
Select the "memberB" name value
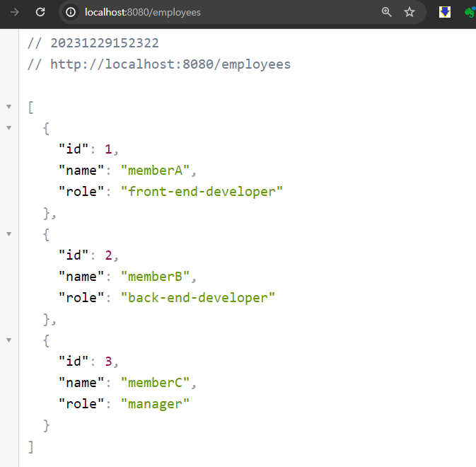coord(155,277)
